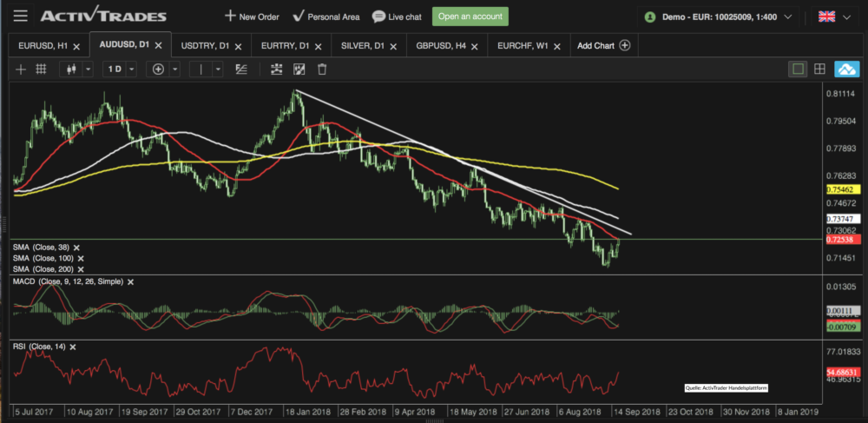Select the crosshair cursor tool
This screenshot has height=423, width=868.
21,69
